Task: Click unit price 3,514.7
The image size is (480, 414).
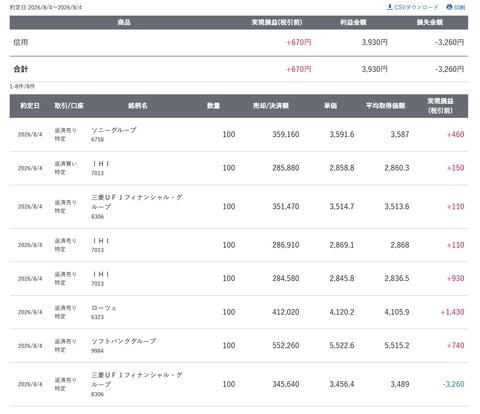Action: pos(342,206)
